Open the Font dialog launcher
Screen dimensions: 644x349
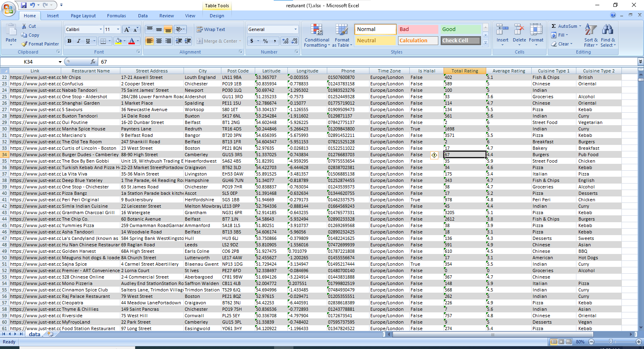coord(138,52)
